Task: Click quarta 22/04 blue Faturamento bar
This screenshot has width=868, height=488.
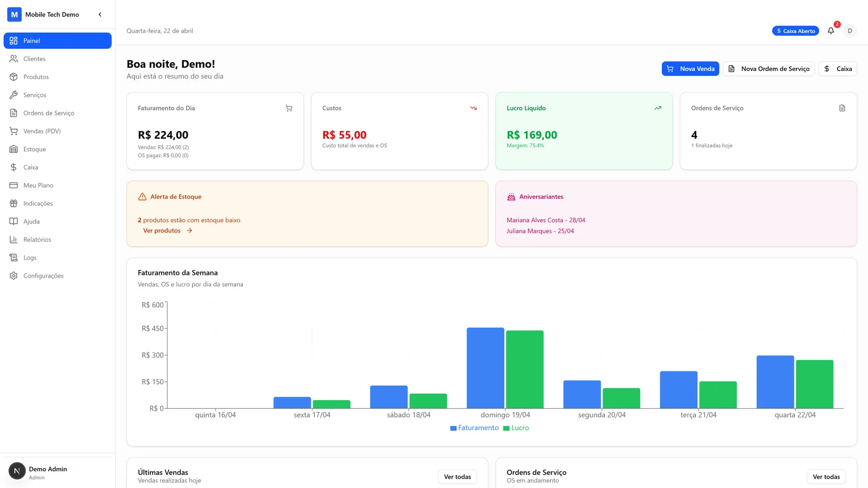Action: tap(775, 382)
